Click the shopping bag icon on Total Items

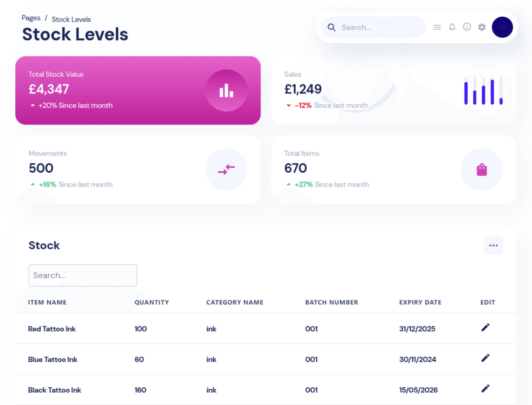(x=482, y=170)
